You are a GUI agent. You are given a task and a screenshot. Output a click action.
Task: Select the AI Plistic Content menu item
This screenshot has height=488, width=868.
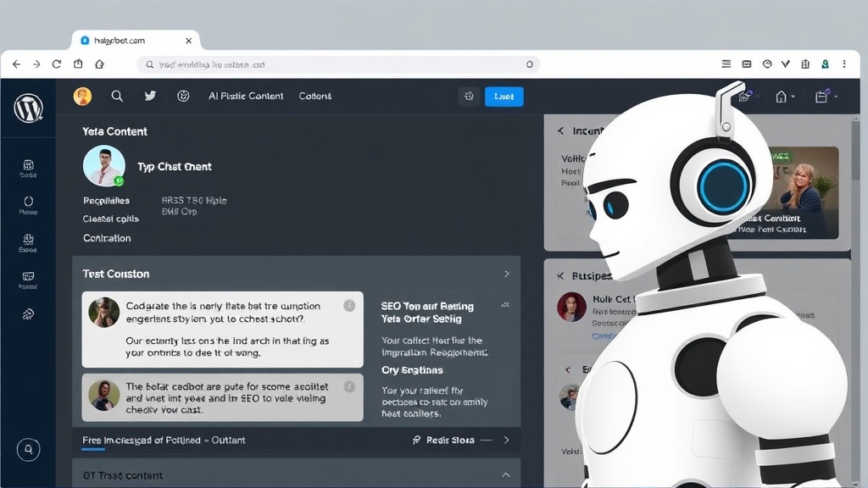(246, 96)
